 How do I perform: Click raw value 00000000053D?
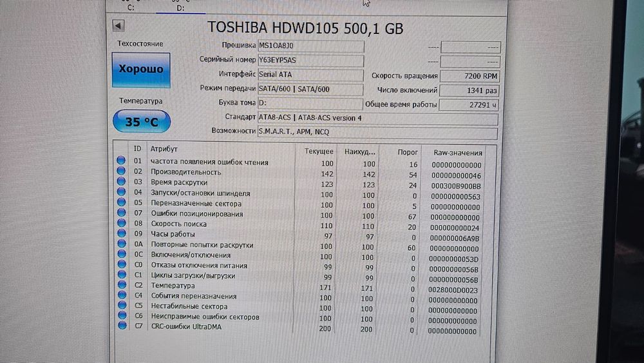454,259
